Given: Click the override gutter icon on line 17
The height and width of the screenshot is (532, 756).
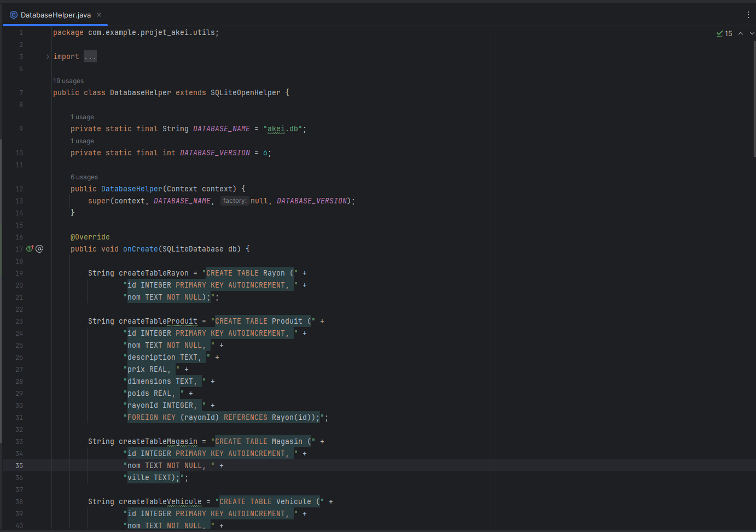Looking at the screenshot, I should (x=30, y=249).
